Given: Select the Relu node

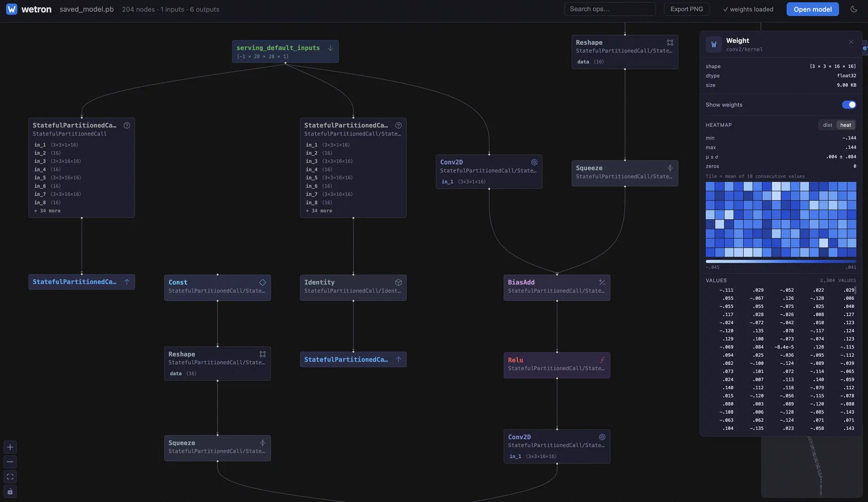Looking at the screenshot, I should tap(557, 365).
